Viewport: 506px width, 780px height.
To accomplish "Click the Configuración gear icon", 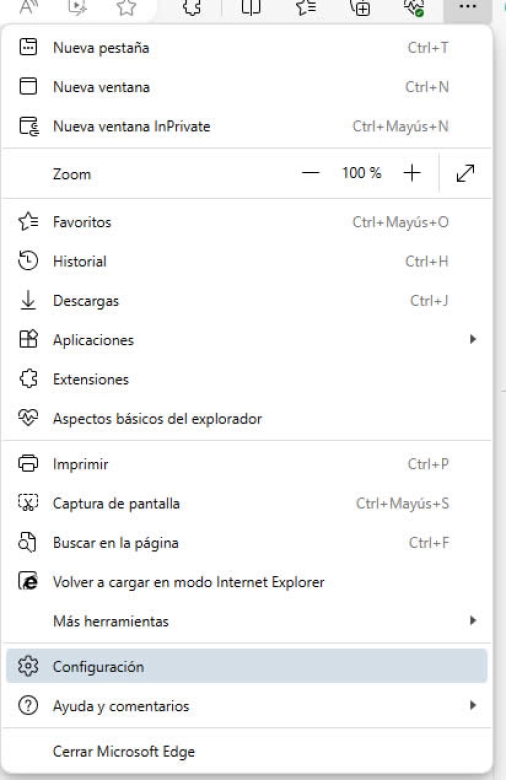I will (28, 666).
